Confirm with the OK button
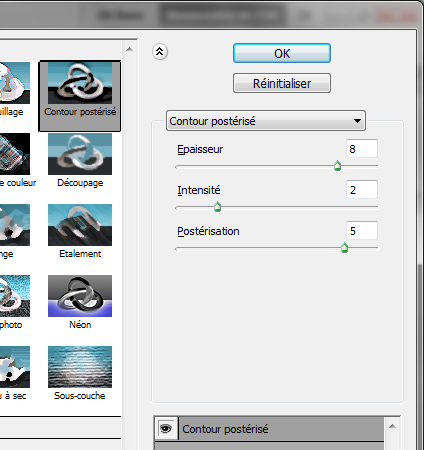Image resolution: width=424 pixels, height=450 pixels. 282,53
